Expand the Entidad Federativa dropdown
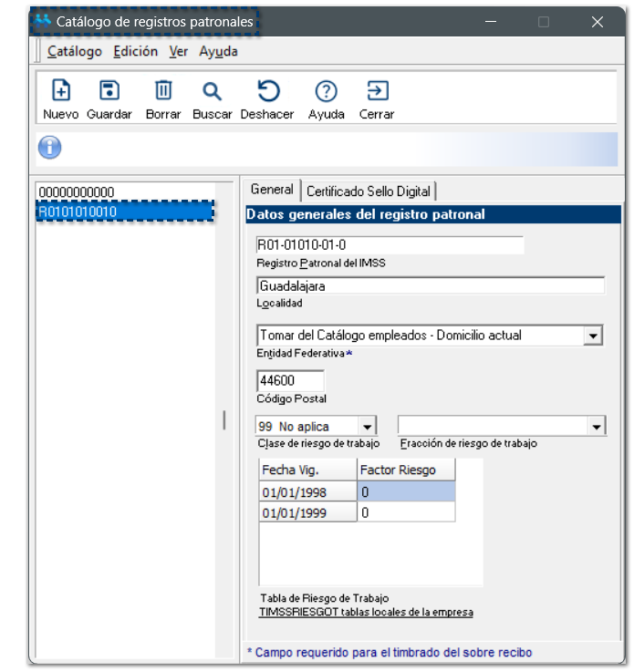 pos(594,336)
